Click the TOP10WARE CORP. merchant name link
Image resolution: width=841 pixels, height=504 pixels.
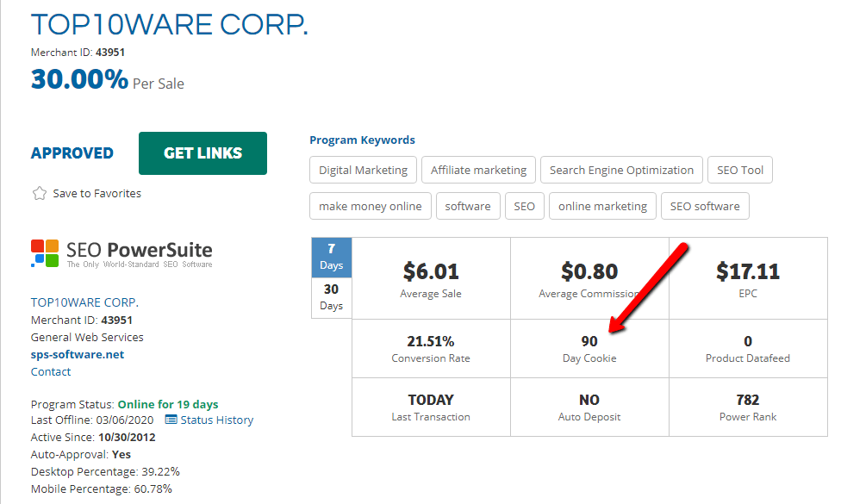point(84,302)
